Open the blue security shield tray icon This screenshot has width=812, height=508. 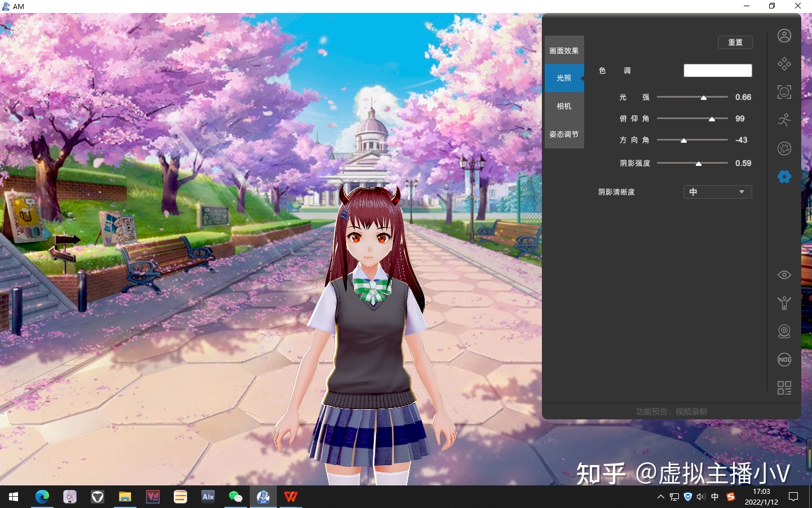pyautogui.click(x=688, y=497)
